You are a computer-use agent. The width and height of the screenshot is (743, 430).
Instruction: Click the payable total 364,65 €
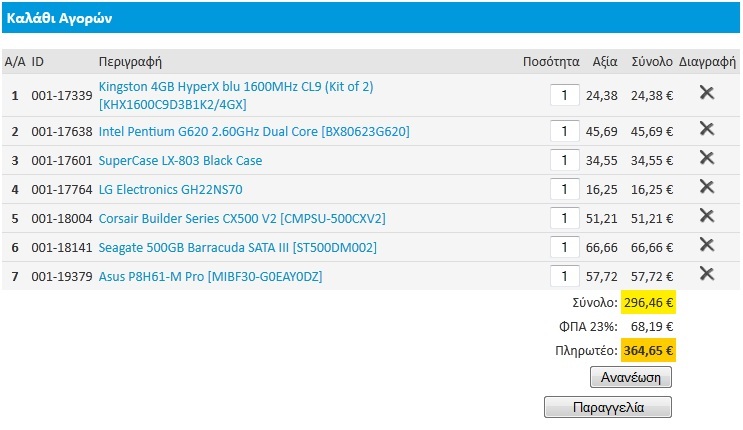click(x=648, y=350)
